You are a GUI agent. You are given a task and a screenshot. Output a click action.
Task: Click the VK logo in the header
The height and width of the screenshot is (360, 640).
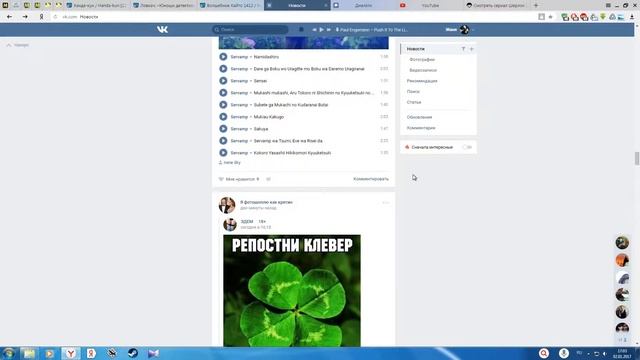click(x=162, y=29)
